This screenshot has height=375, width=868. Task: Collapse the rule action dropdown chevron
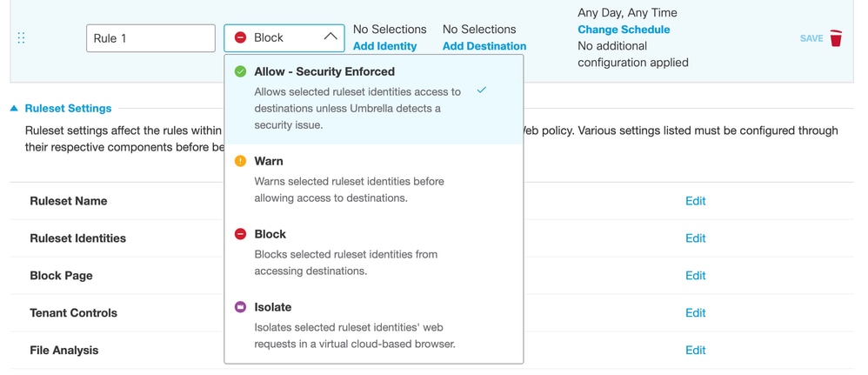pos(330,37)
